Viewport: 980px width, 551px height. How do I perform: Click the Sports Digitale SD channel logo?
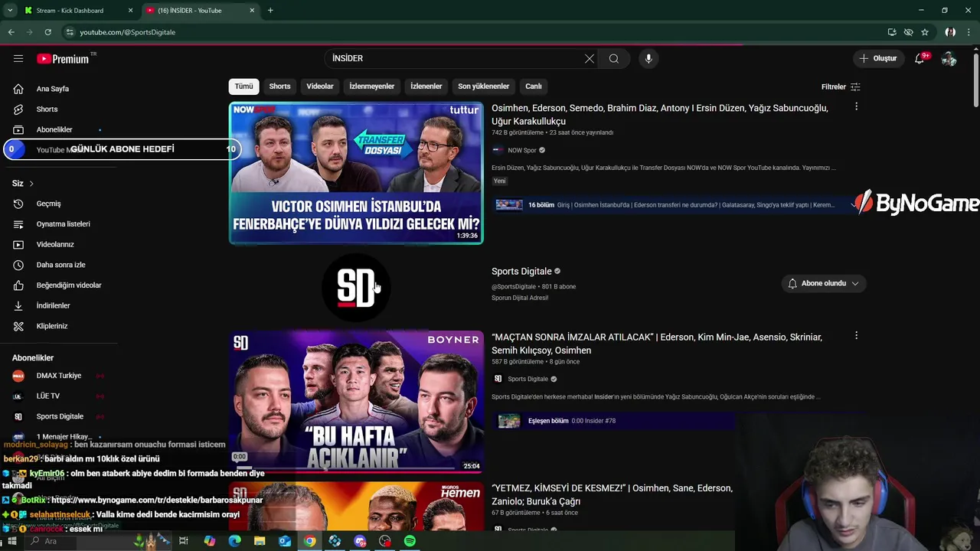tap(356, 287)
